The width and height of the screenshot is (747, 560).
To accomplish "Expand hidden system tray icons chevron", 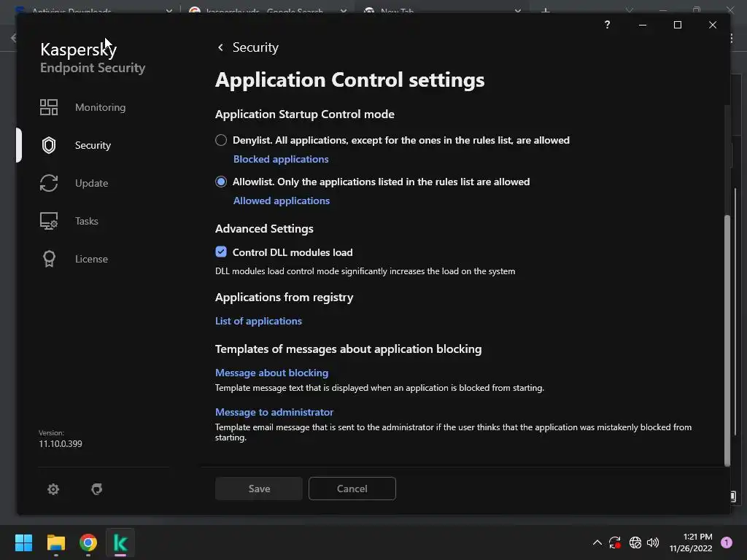I will point(597,542).
